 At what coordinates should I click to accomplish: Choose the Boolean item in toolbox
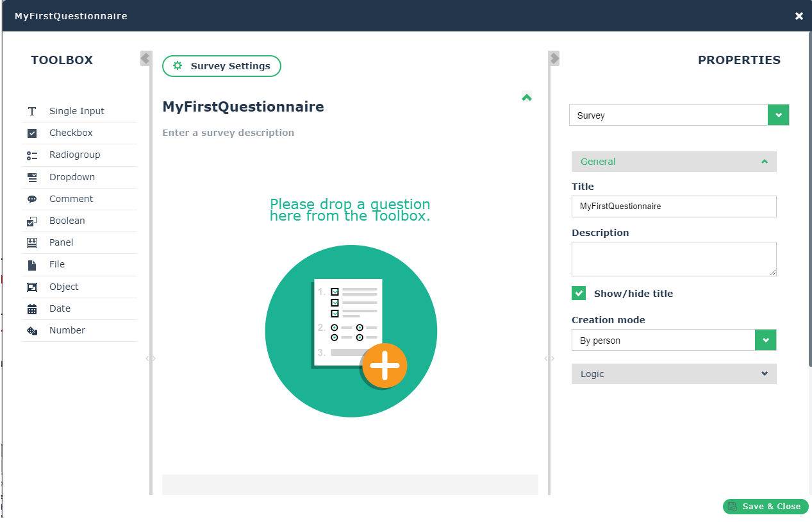[67, 221]
